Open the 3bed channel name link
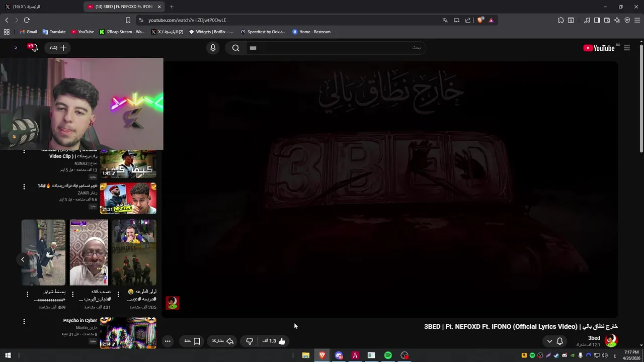This screenshot has width=644, height=362. coord(594,338)
